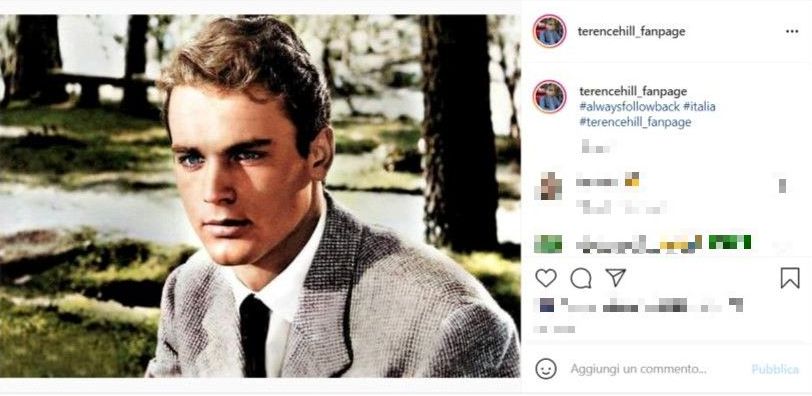
Task: Click the colorized portrait photo
Action: 260,196
